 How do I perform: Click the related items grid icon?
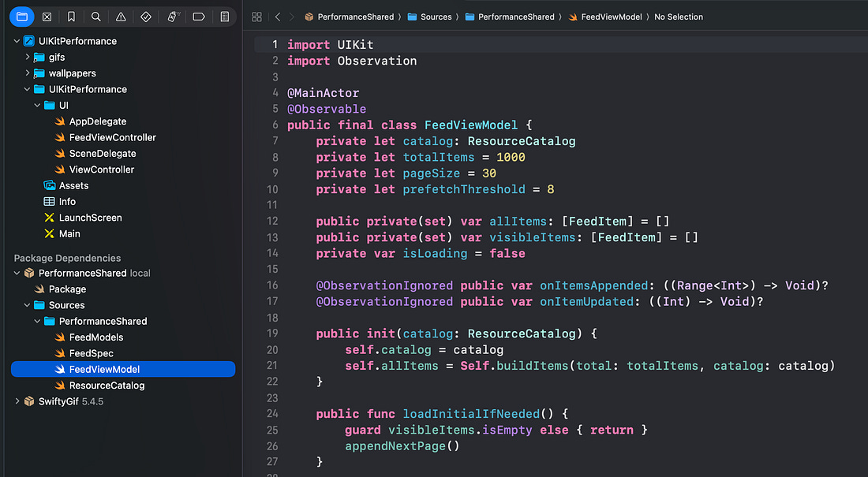point(257,17)
